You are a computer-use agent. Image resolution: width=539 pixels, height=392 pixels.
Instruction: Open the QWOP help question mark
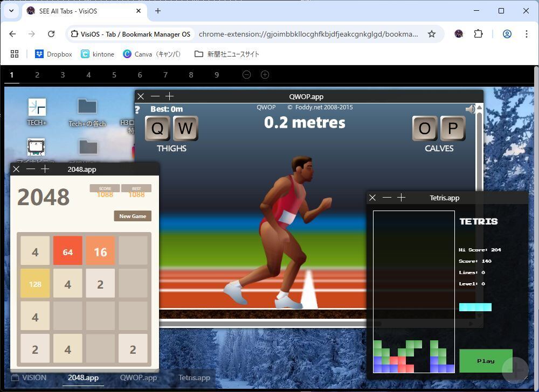[x=137, y=109]
